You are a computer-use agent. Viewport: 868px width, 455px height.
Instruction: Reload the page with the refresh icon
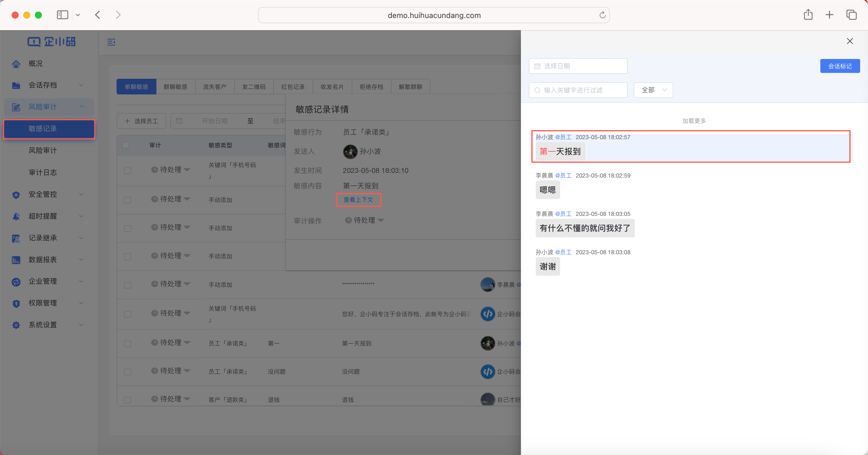coord(603,15)
